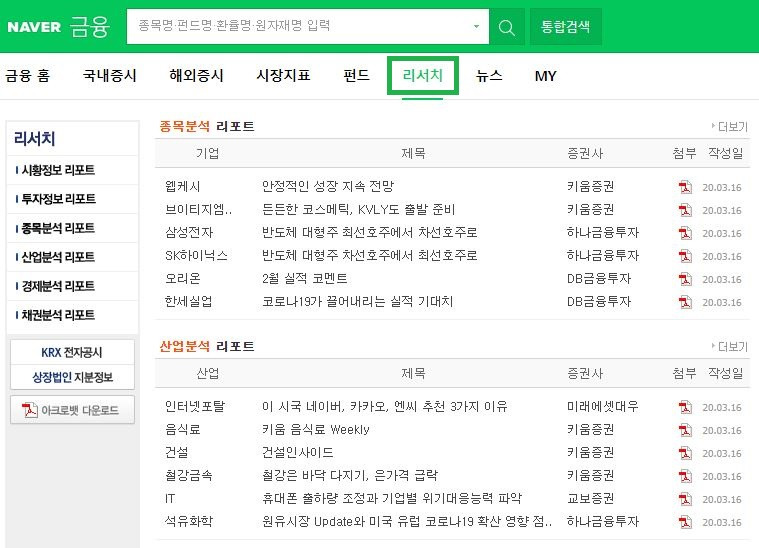Open PDF attachment for 건설 report
The width and height of the screenshot is (759, 548).
coord(685,453)
